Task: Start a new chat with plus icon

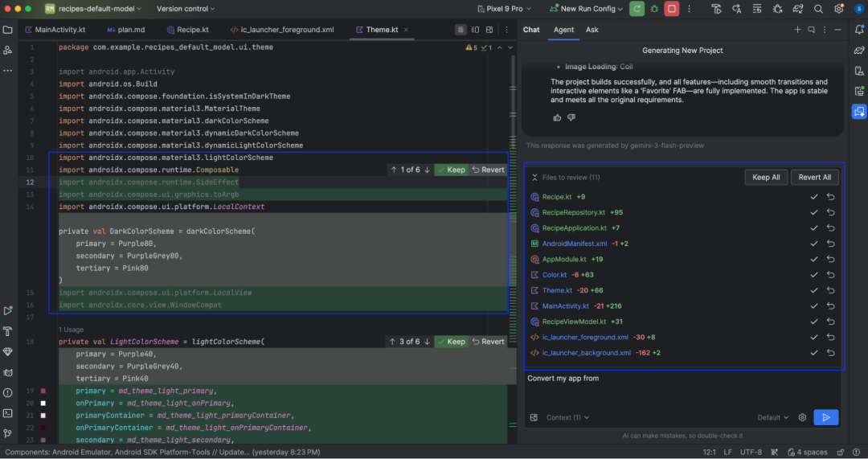Action: [797, 30]
